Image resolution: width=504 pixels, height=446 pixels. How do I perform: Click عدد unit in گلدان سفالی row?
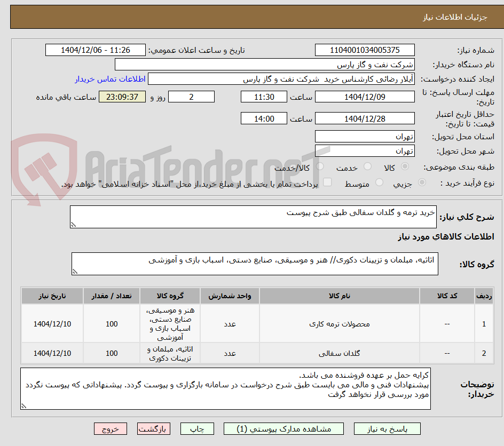pyautogui.click(x=230, y=353)
